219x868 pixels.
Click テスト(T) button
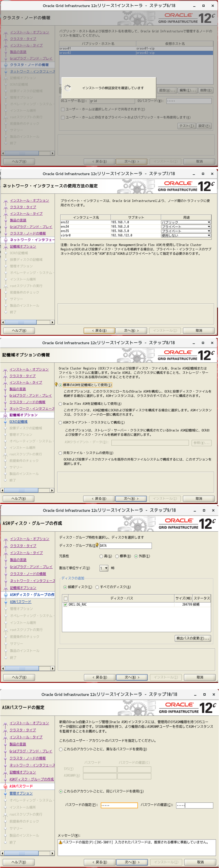click(x=186, y=126)
